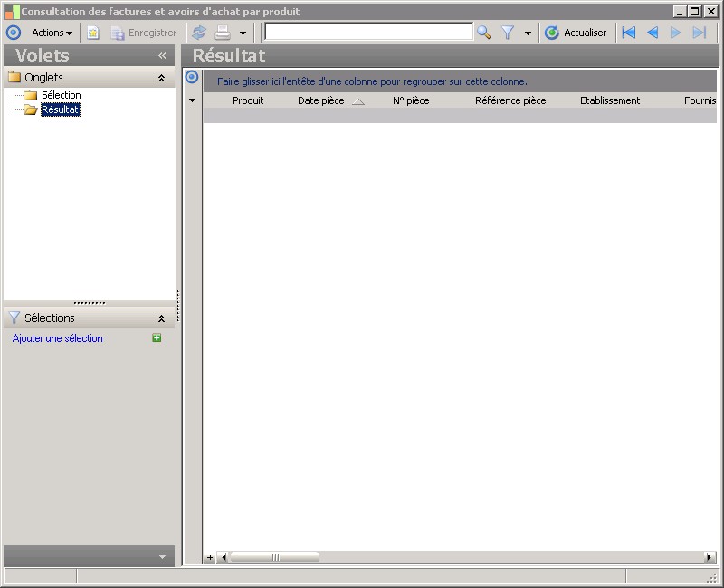The width and height of the screenshot is (724, 588).
Task: Click the Onglets folder icon
Action: click(x=14, y=77)
